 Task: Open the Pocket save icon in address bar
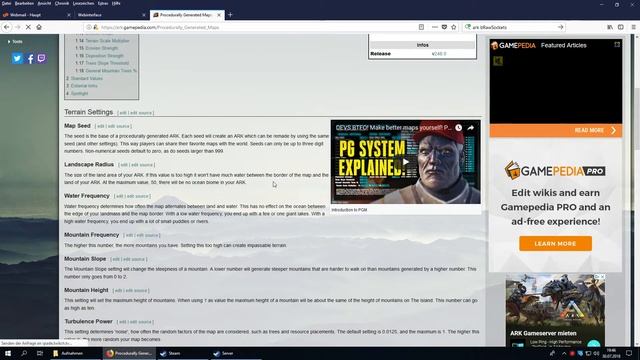tap(444, 27)
